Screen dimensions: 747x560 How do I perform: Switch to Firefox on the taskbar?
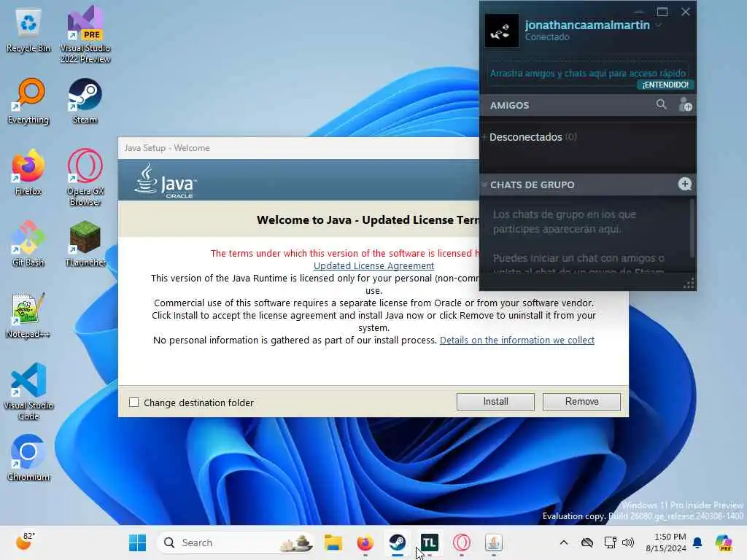click(x=365, y=542)
